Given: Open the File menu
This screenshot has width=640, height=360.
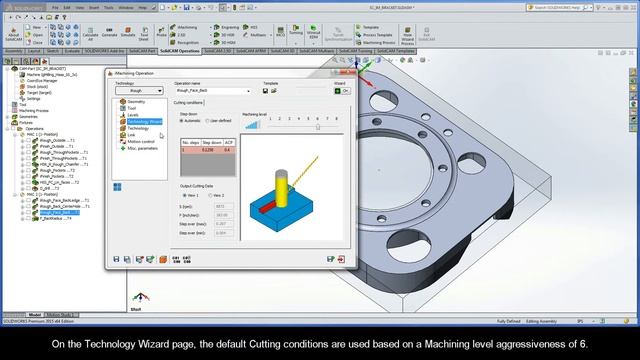Looking at the screenshot, I should pyautogui.click(x=55, y=7).
